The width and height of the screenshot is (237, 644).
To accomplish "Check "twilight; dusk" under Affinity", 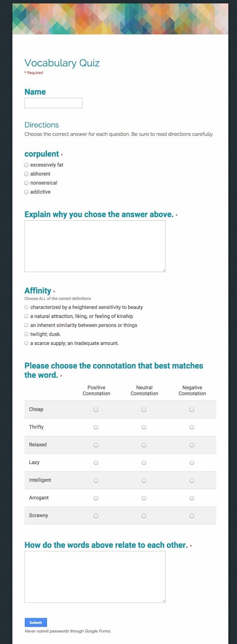I will (x=26, y=334).
